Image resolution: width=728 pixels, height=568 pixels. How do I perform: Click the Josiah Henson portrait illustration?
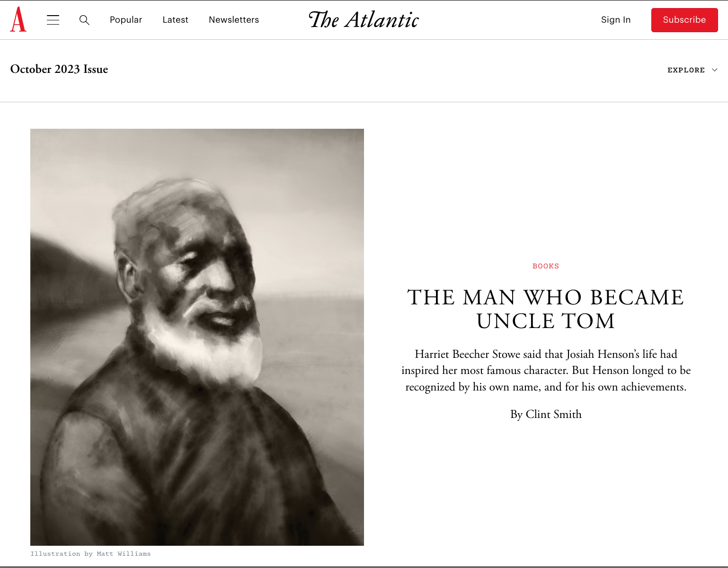coord(197,337)
